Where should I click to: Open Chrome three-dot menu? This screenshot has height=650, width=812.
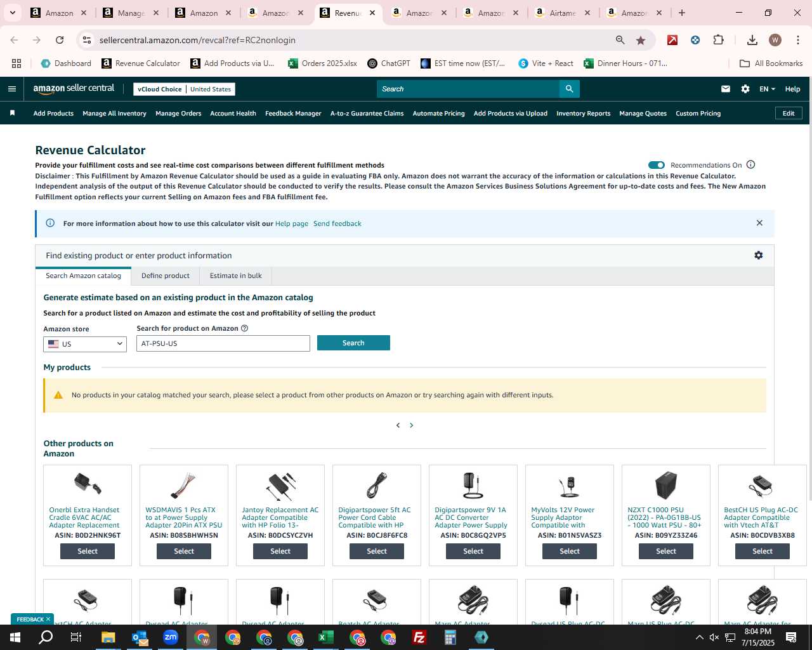tap(797, 40)
